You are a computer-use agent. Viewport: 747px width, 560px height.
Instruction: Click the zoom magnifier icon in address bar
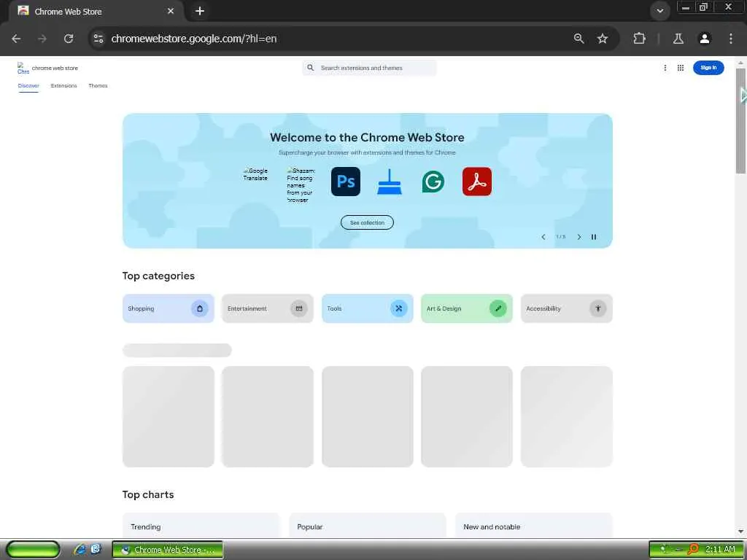click(x=578, y=39)
